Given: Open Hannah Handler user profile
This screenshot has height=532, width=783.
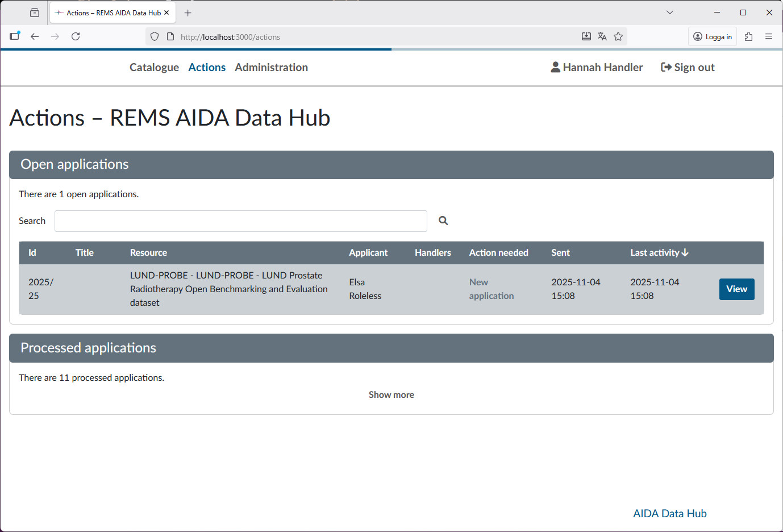Looking at the screenshot, I should (597, 67).
